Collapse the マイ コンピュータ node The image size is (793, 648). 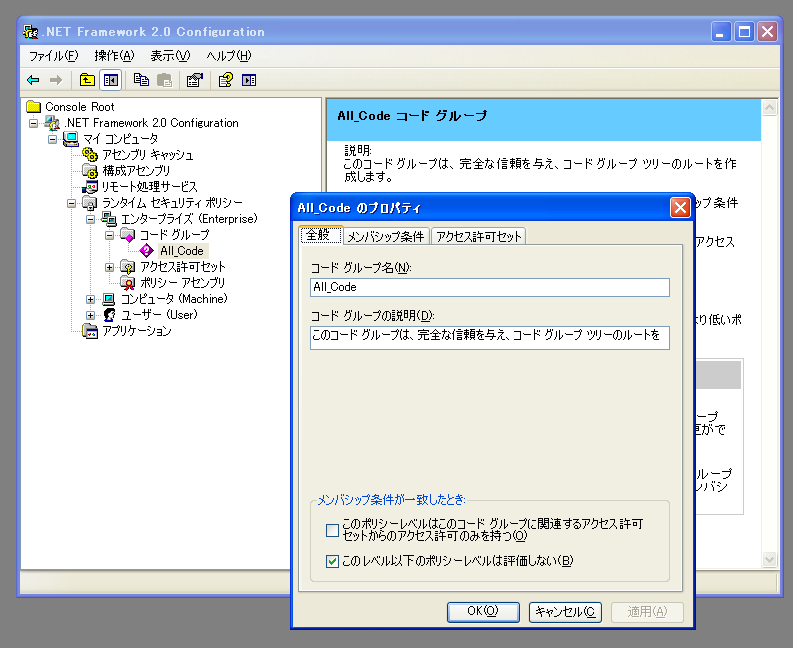pos(53,139)
